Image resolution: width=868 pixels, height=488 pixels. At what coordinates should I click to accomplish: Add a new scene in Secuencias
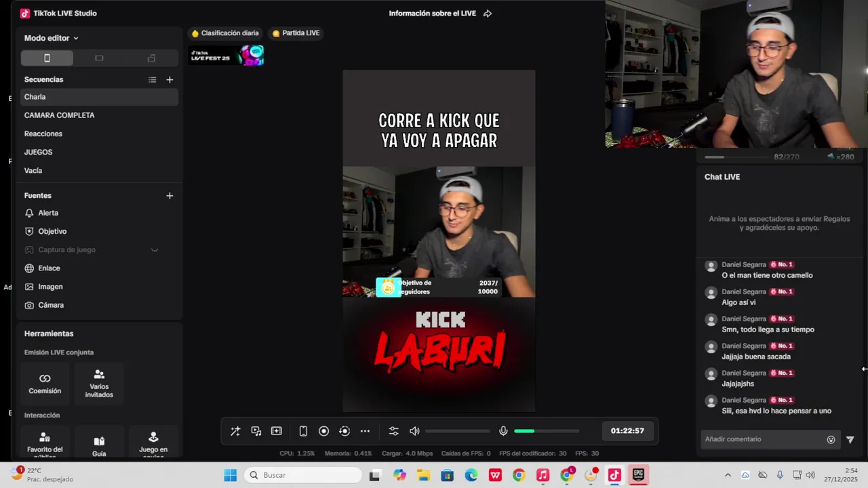(x=170, y=80)
